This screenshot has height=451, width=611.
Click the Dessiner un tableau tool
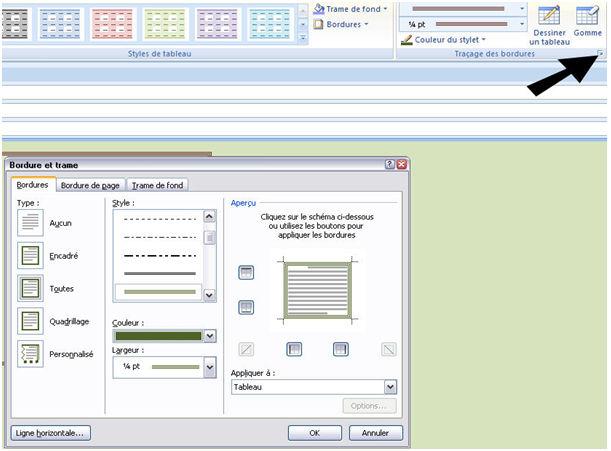549,25
